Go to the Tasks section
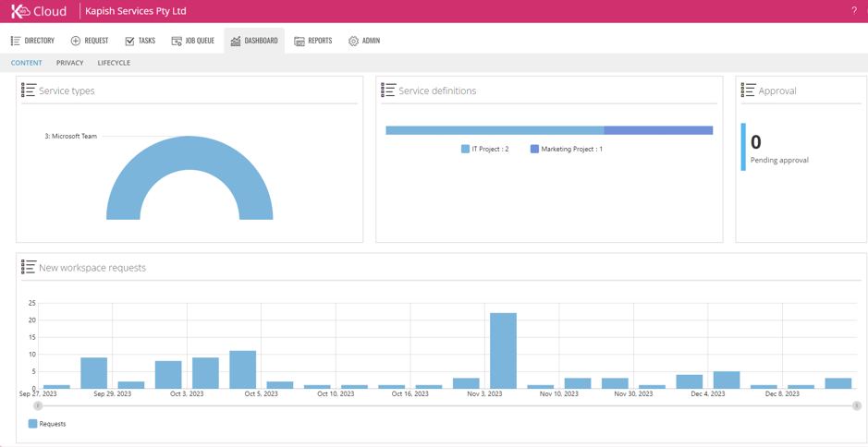Viewport: 868px width, 447px height. click(140, 41)
